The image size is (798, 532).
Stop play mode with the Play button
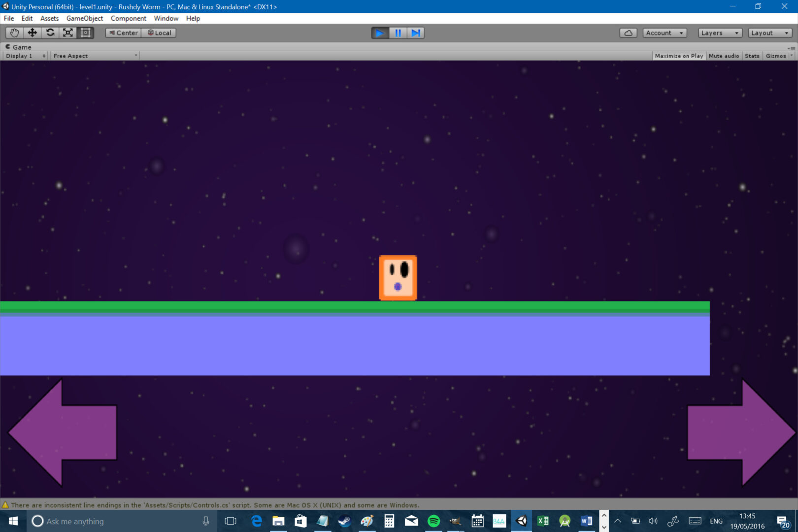point(380,33)
